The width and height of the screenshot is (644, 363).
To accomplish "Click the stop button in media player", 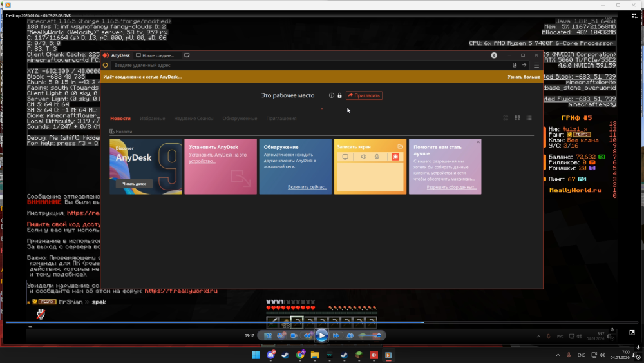I will (x=294, y=335).
